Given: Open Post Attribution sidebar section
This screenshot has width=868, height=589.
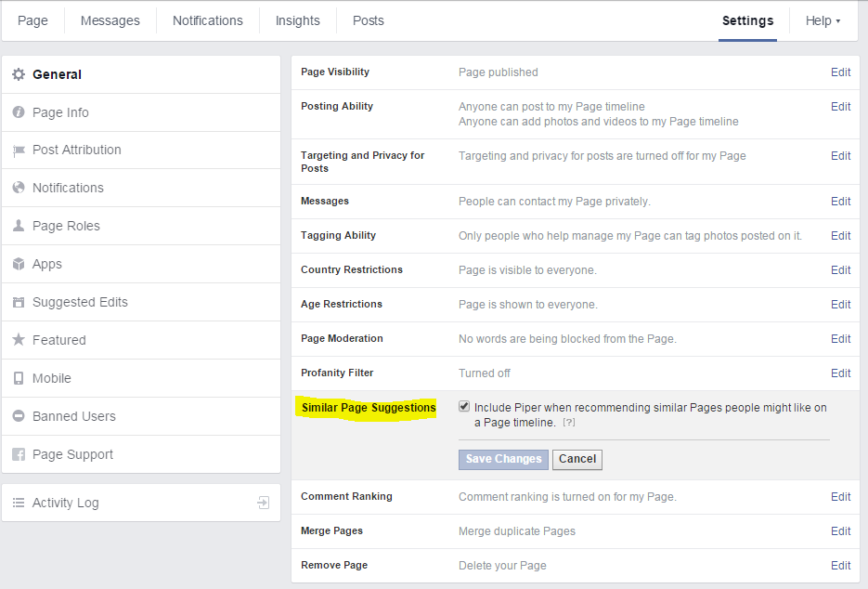Looking at the screenshot, I should (x=141, y=151).
